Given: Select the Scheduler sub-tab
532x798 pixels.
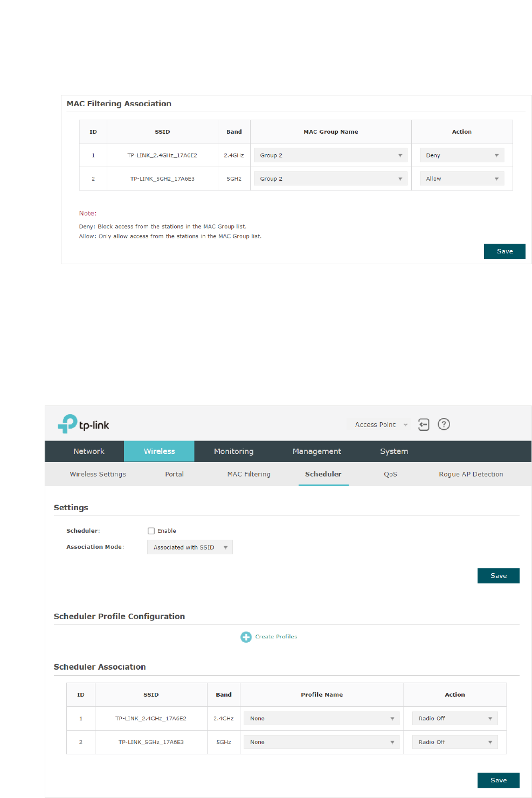Looking at the screenshot, I should 323,474.
